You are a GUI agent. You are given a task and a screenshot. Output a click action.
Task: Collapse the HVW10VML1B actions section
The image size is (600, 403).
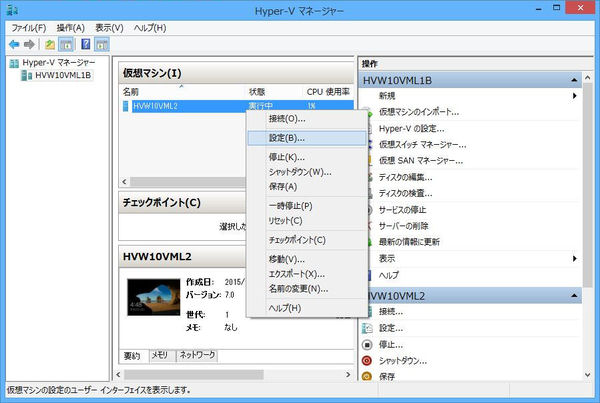[574, 80]
